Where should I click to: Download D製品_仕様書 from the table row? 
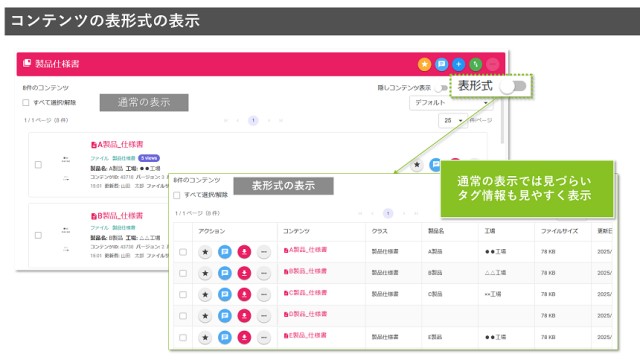244,316
